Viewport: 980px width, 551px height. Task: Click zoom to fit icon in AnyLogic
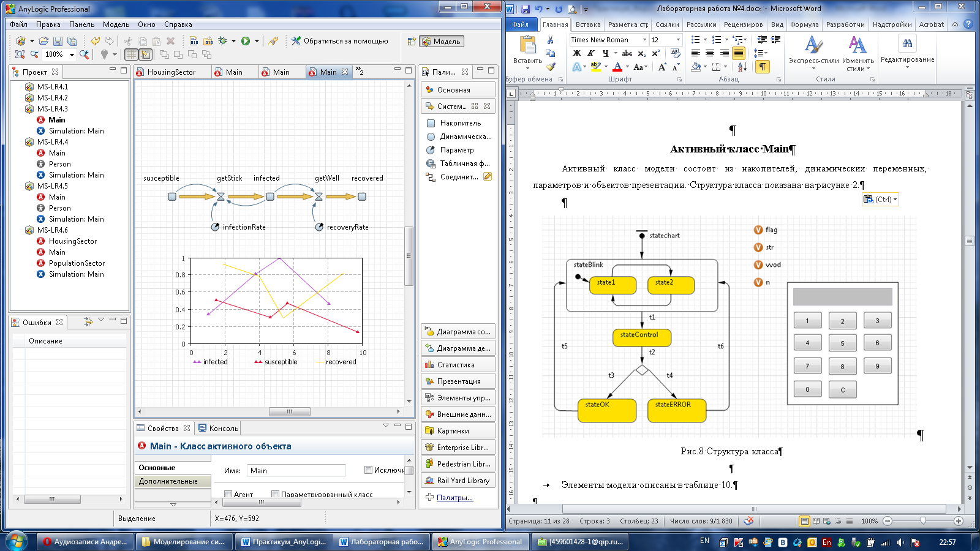point(20,54)
